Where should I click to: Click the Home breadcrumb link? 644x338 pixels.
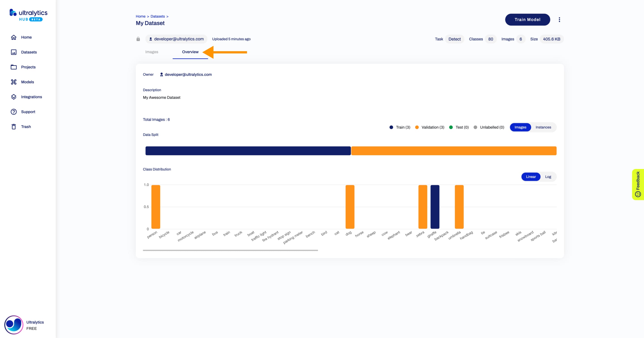140,16
